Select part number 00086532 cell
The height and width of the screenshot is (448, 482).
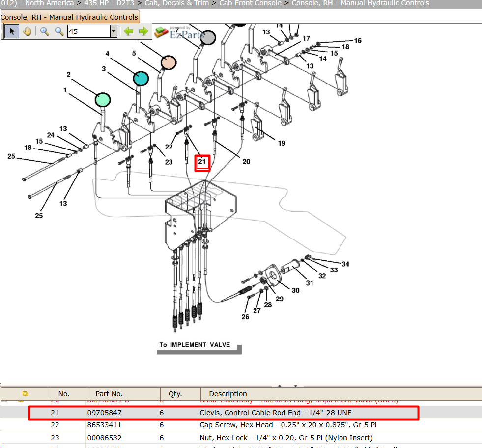[105, 438]
